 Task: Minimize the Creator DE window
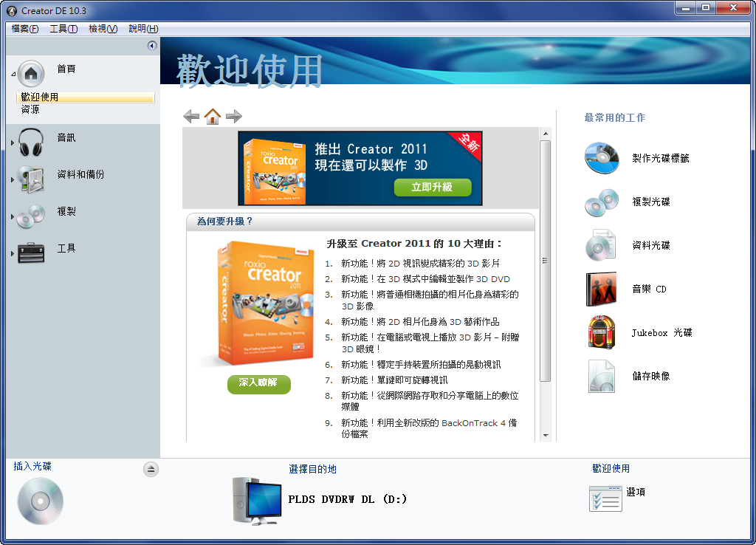686,7
